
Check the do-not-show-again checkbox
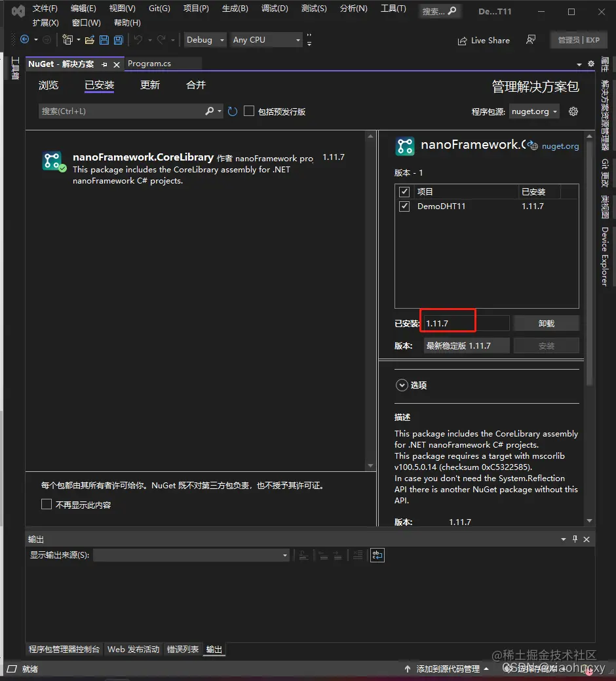coord(47,504)
